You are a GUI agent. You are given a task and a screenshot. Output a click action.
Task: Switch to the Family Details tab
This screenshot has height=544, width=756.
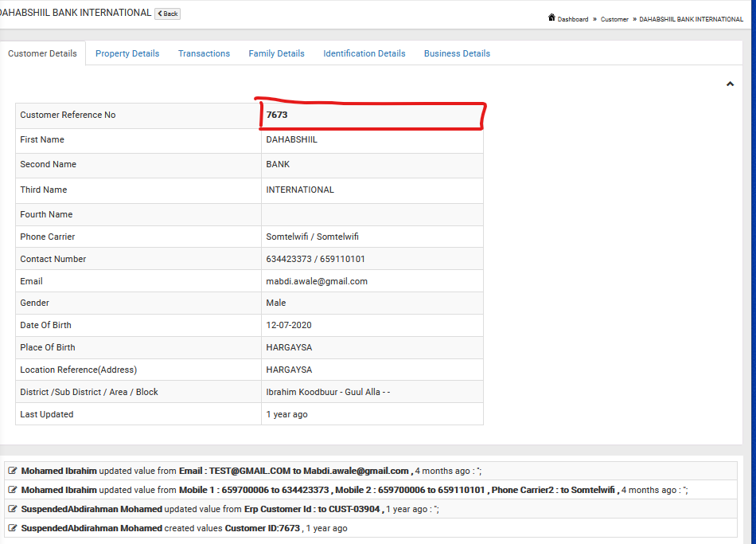pyautogui.click(x=276, y=53)
